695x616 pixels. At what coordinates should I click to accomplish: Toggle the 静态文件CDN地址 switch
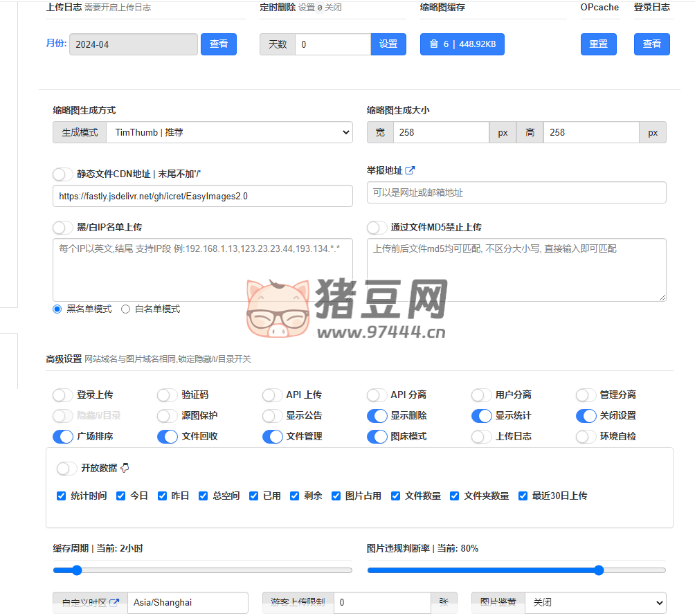point(63,174)
